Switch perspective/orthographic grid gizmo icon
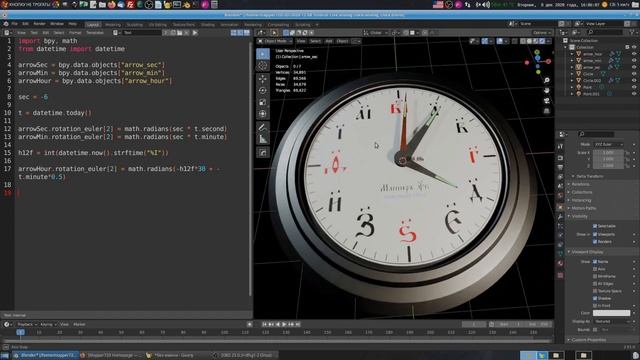Screen dimensions: 640x360 coord(547,111)
